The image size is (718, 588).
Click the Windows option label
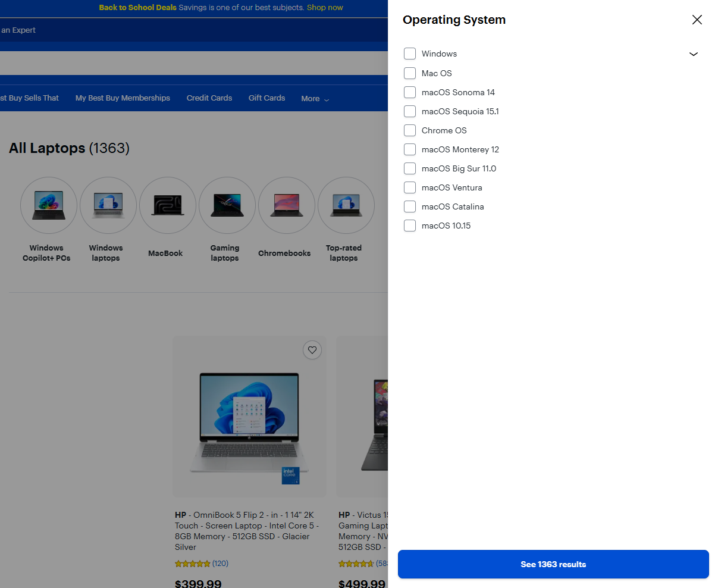(439, 54)
